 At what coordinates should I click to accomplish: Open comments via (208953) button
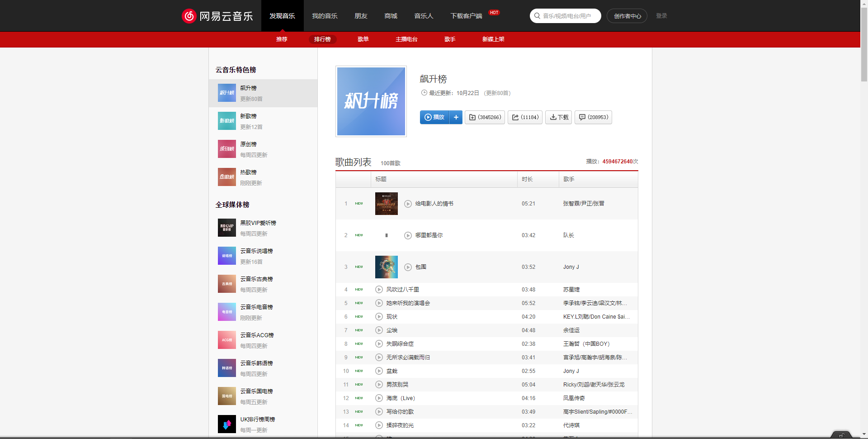pos(593,117)
